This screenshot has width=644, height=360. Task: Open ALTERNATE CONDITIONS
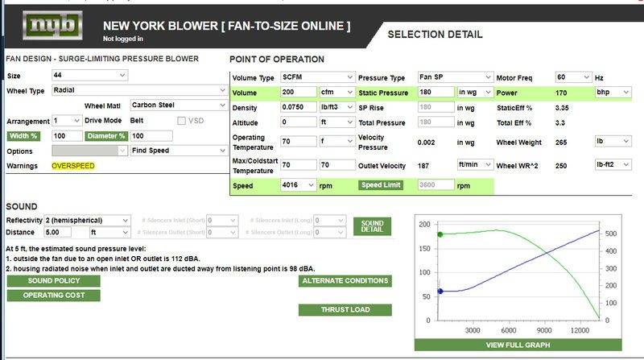click(345, 281)
